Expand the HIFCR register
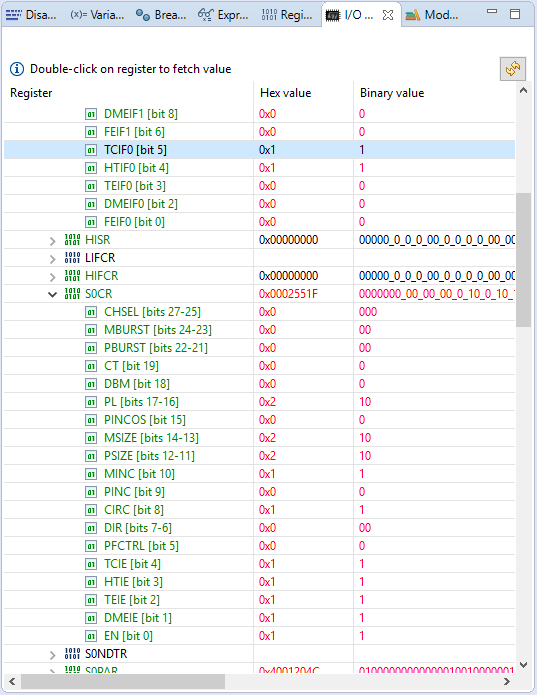Viewport: 537px width, 695px height. pos(53,277)
